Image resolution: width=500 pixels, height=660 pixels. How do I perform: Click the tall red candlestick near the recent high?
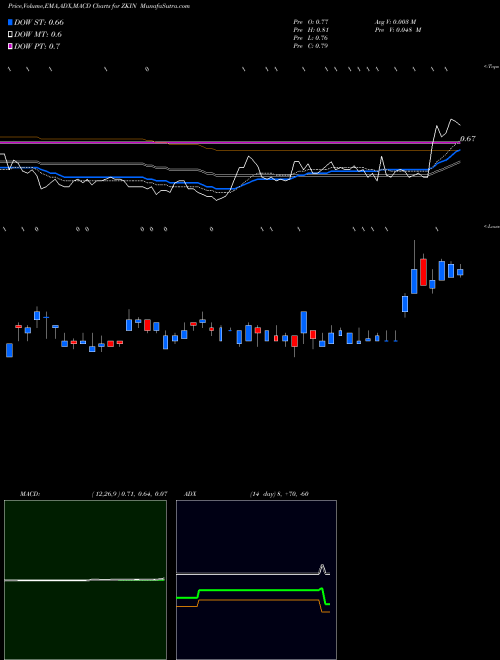(423, 272)
